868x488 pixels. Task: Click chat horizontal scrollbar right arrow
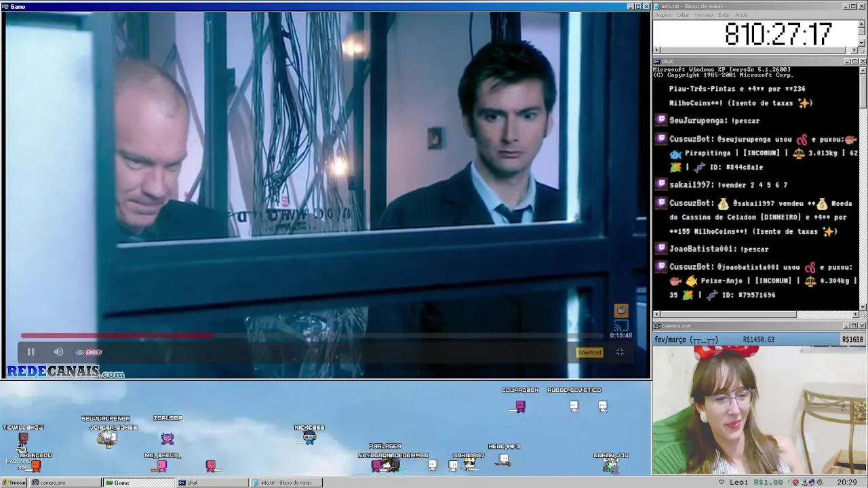[x=855, y=314]
